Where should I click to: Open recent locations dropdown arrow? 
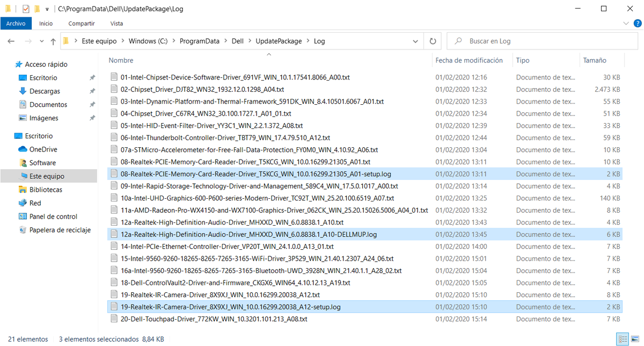click(42, 41)
